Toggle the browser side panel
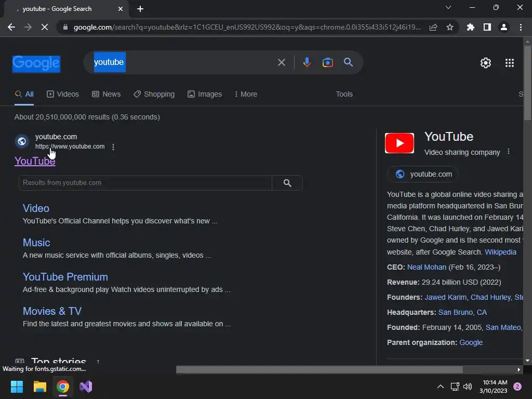This screenshot has height=399, width=532. coord(487,27)
